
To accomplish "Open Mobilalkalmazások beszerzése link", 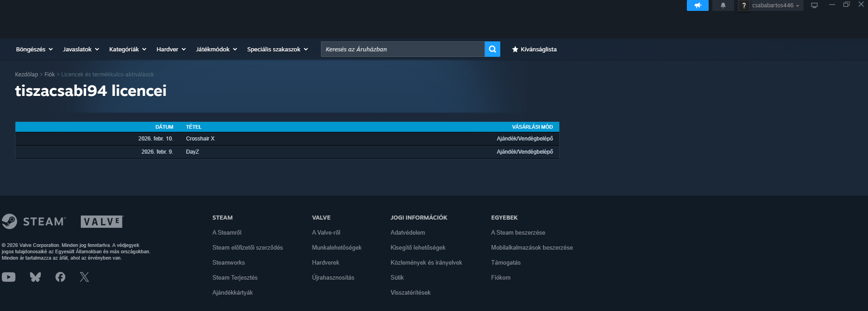I will pyautogui.click(x=532, y=247).
